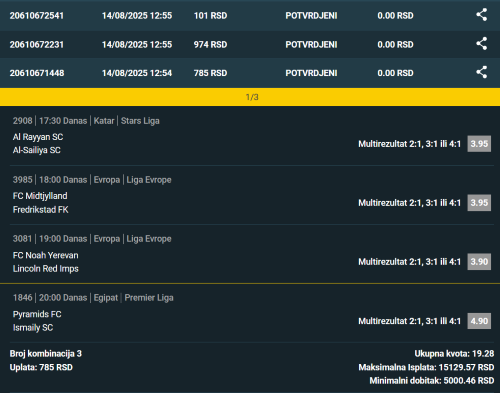Select the Al Rayyan SC odds 3.95
Viewport: 500px width, 393px height.
click(479, 144)
